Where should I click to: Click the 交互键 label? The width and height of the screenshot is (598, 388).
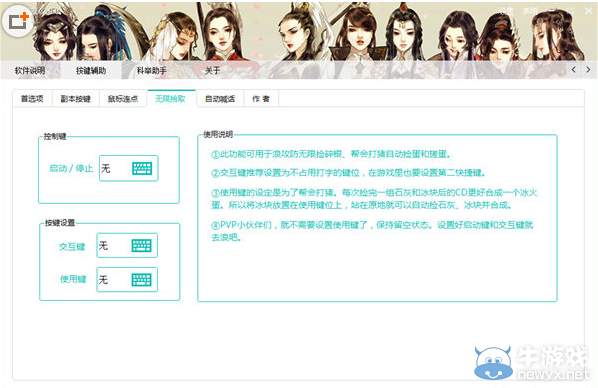click(x=72, y=246)
